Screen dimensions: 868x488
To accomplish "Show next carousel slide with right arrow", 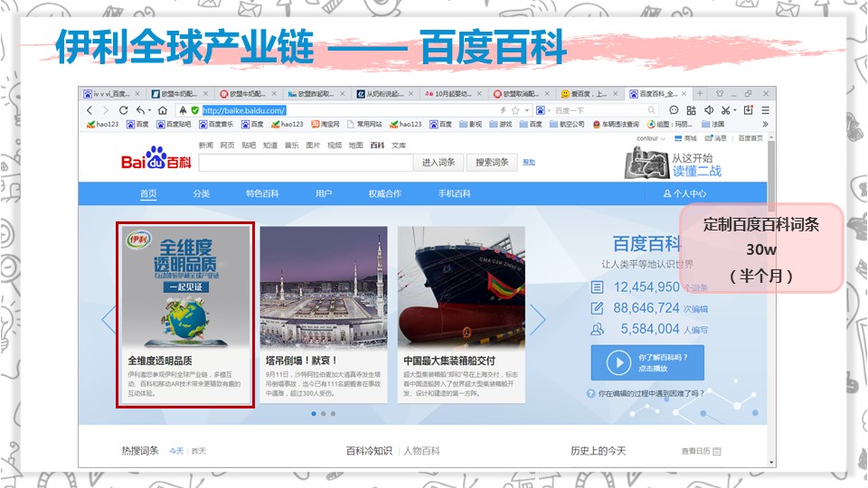I will coord(537,319).
